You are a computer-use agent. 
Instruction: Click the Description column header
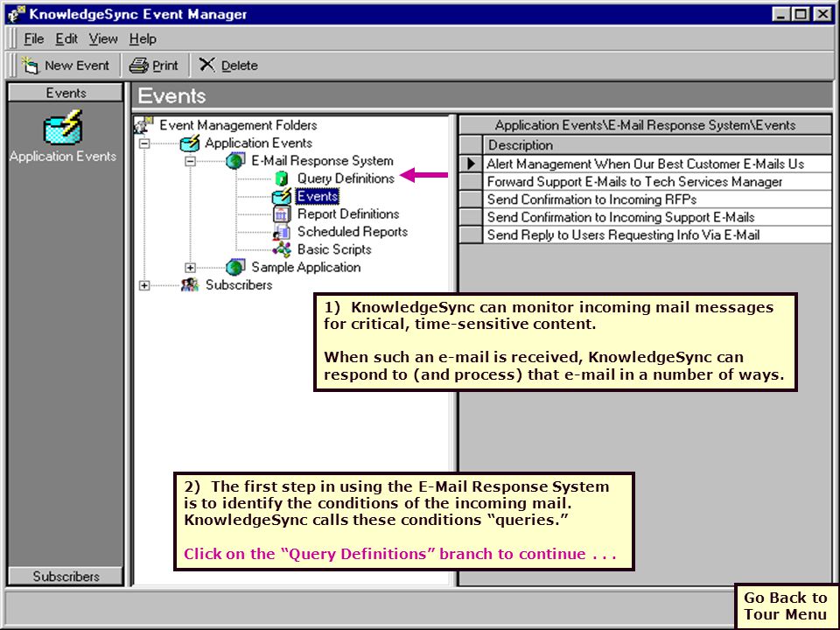click(657, 145)
